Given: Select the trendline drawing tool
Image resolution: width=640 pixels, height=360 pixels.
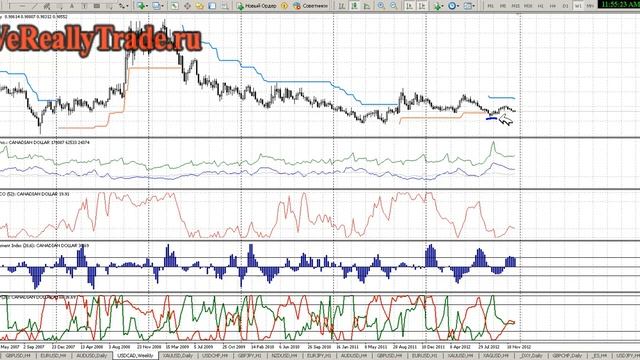Looking at the screenshot, I should (x=35, y=6).
